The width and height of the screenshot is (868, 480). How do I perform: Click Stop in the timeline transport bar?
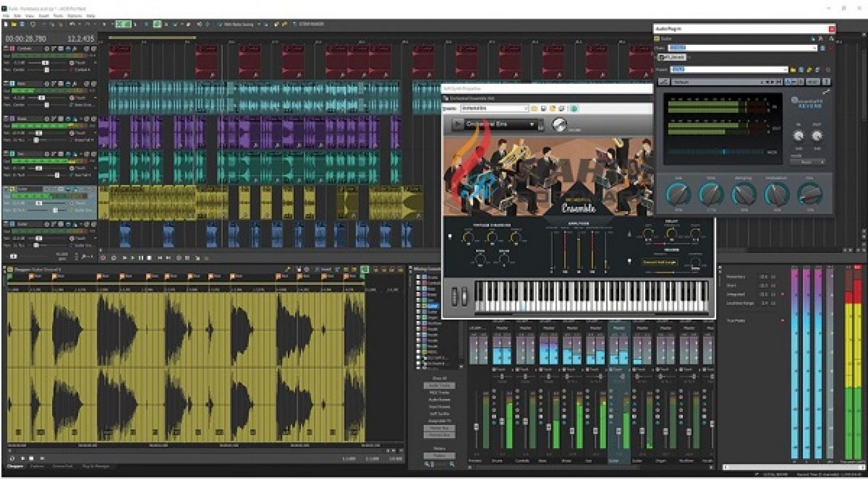149,257
